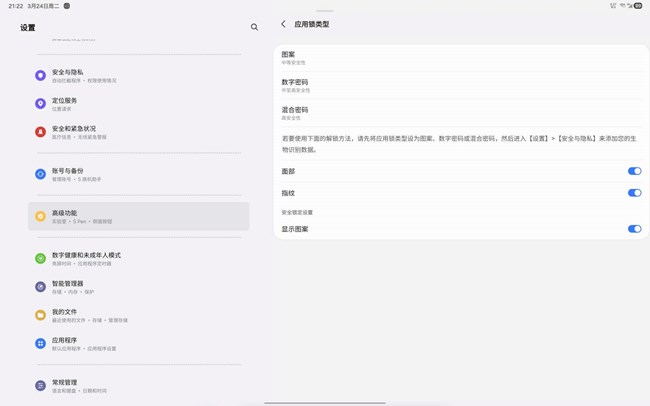Tap the 21:22 clock in status bar
650x406 pixels.
click(x=15, y=6)
